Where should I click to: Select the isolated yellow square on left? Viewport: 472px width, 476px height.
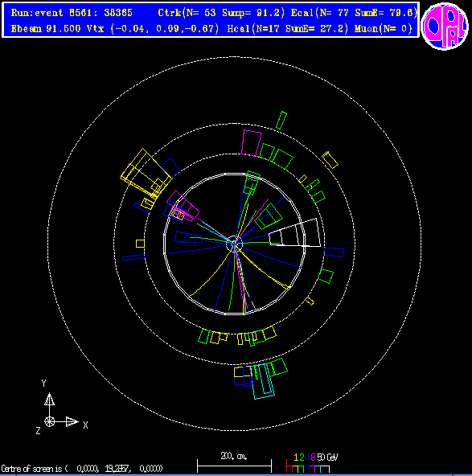pyautogui.click(x=140, y=244)
